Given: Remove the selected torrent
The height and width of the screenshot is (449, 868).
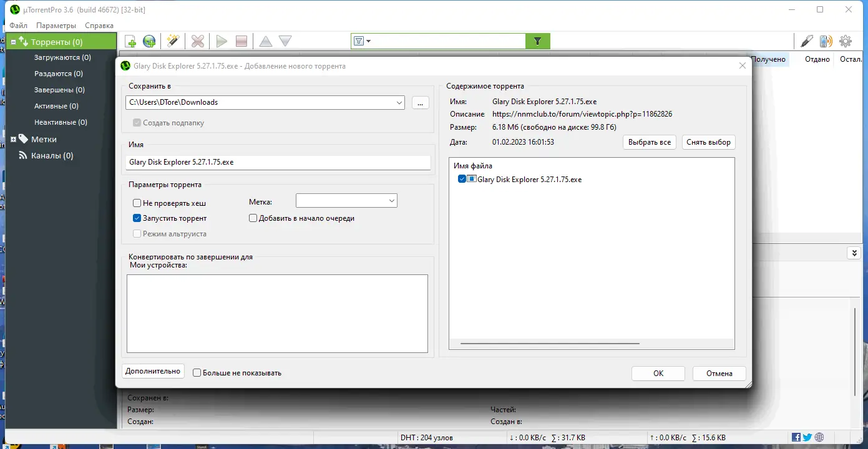Looking at the screenshot, I should [197, 41].
